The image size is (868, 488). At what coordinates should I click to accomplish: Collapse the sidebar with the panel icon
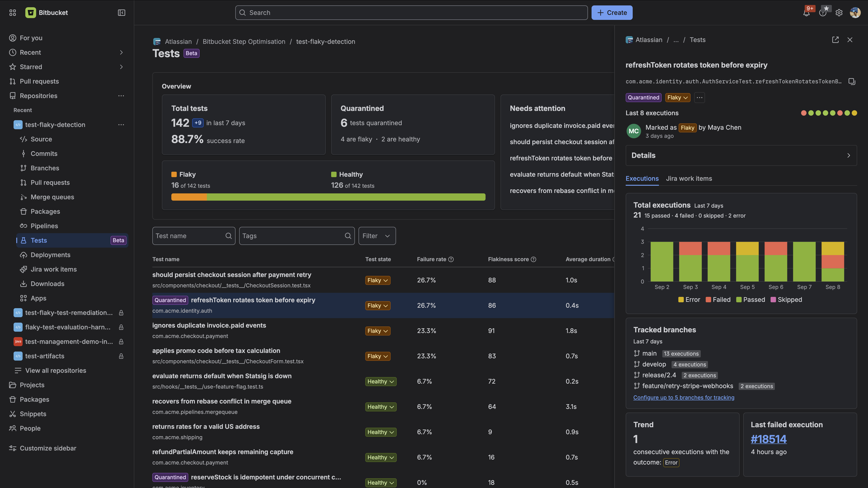(x=122, y=12)
